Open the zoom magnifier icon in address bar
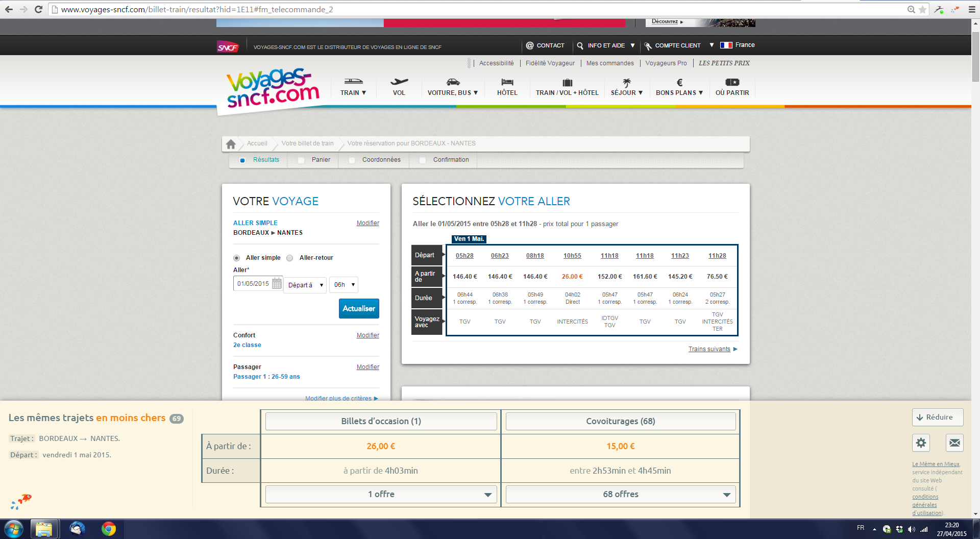The image size is (980, 539). [911, 9]
